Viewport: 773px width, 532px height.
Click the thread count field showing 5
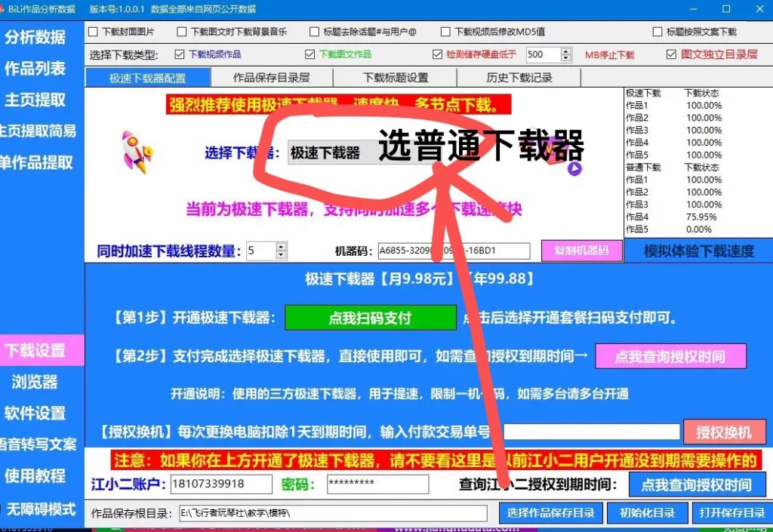[260, 251]
